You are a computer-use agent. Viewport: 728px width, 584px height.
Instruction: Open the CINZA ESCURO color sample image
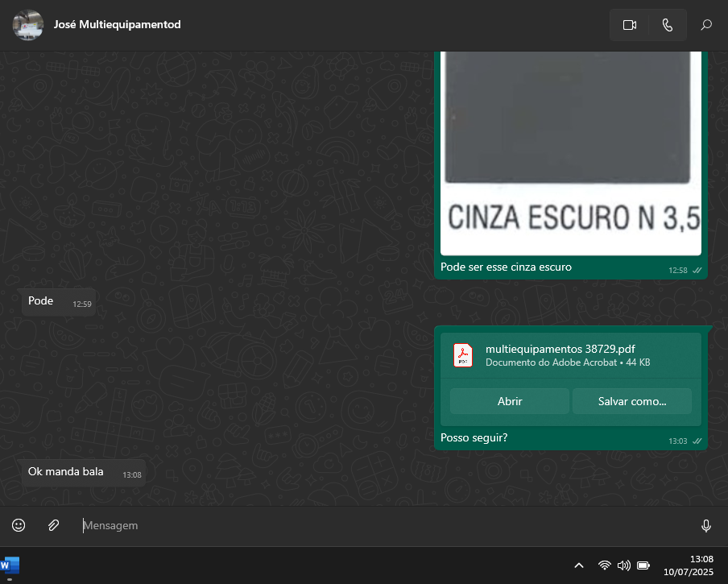571,153
